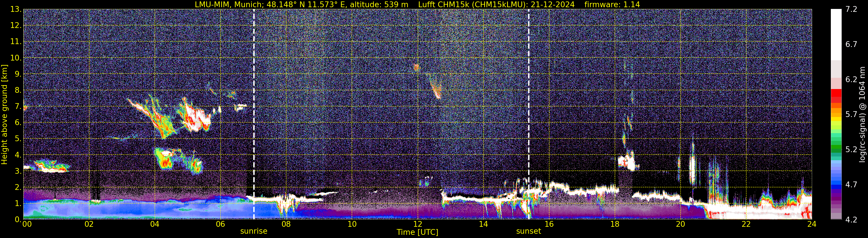Click the x-axis tick label '16'
Screen dimensions: 868x238
coord(549,224)
